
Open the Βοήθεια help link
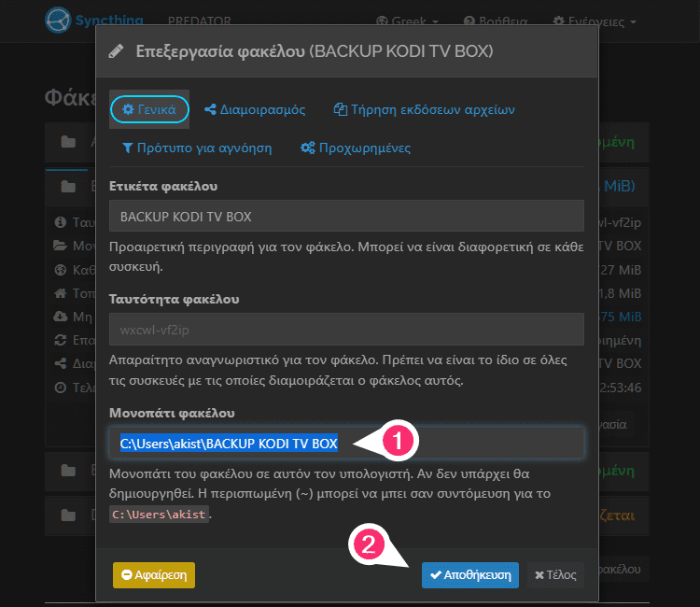(496, 21)
